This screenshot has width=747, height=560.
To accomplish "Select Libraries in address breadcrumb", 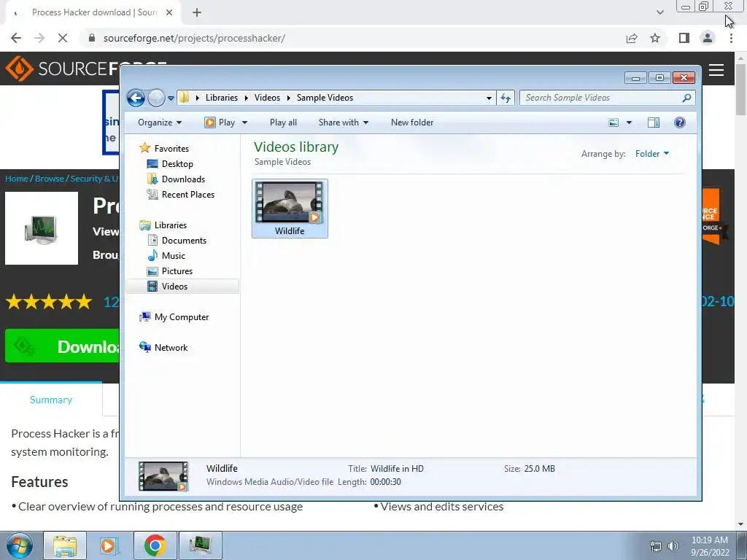I will click(x=222, y=98).
